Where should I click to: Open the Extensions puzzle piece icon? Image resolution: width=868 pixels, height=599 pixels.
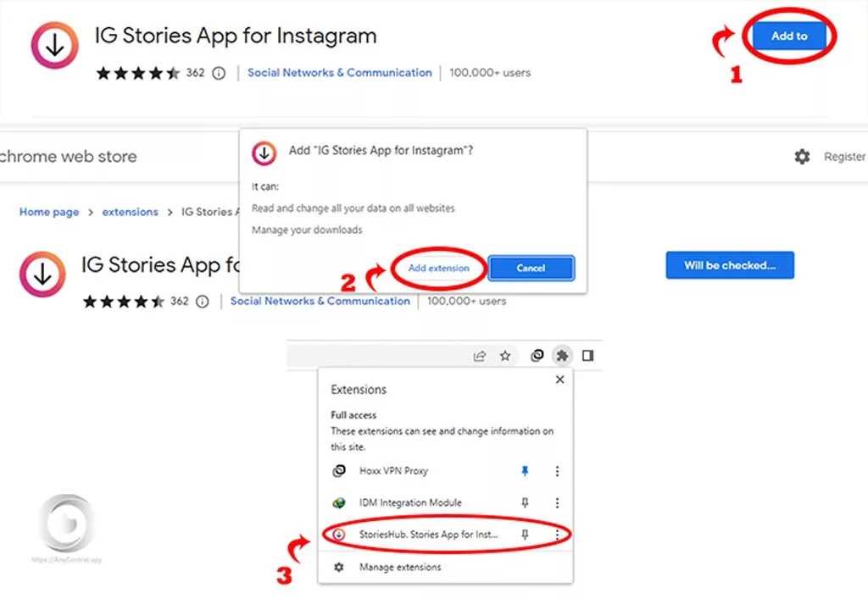[x=561, y=356]
